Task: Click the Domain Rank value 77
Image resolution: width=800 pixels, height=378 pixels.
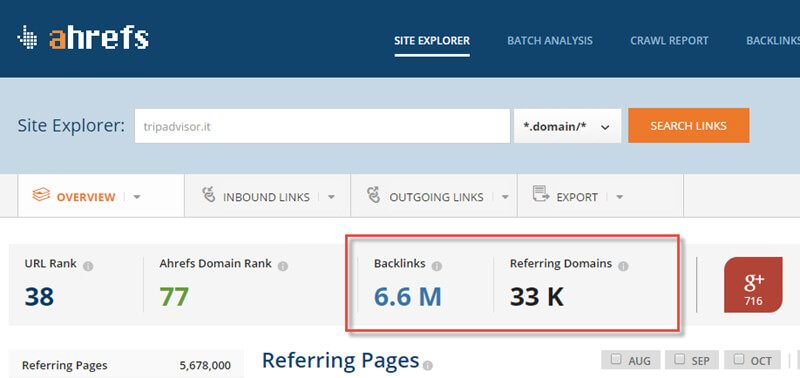Action: click(x=174, y=297)
